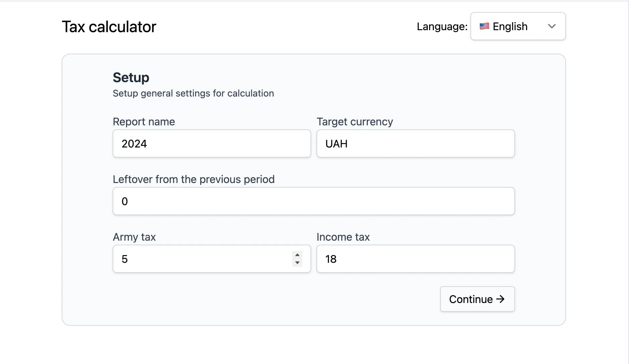Expand language options showing English
This screenshot has height=364, width=629.
[x=518, y=26]
